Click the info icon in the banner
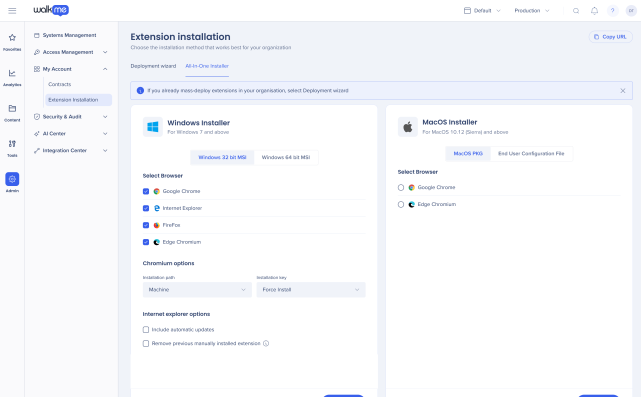Image resolution: width=641 pixels, height=397 pixels. [x=140, y=91]
